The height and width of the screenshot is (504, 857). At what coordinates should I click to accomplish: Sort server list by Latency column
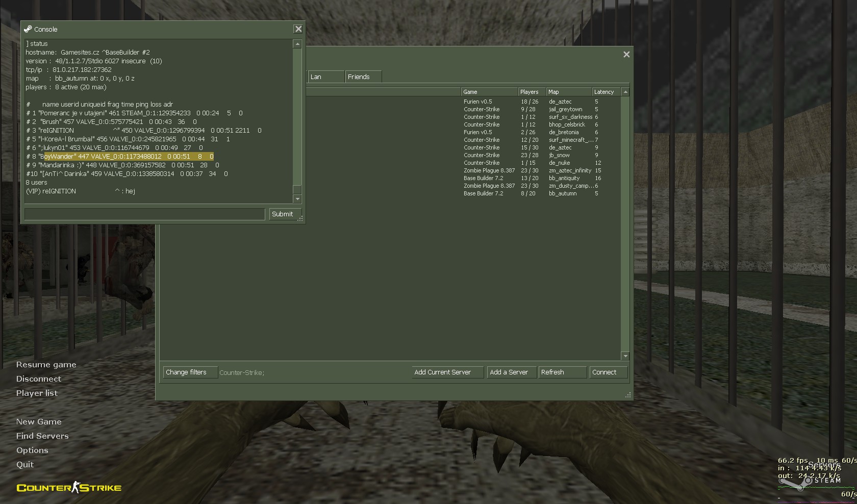(x=607, y=92)
